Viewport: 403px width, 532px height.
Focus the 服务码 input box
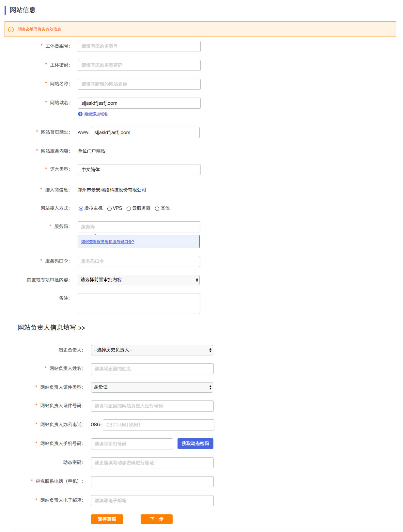pos(139,227)
